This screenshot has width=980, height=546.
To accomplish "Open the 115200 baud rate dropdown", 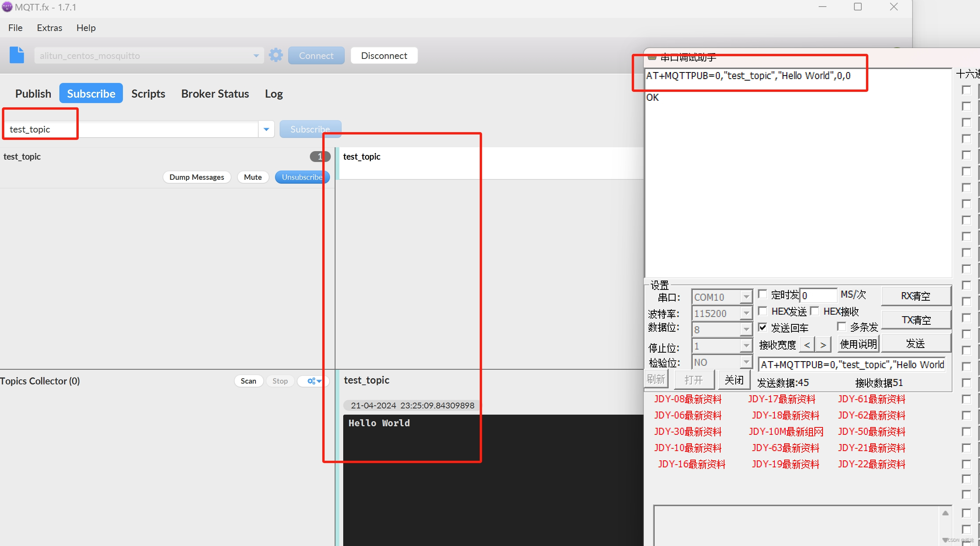I will (x=746, y=313).
